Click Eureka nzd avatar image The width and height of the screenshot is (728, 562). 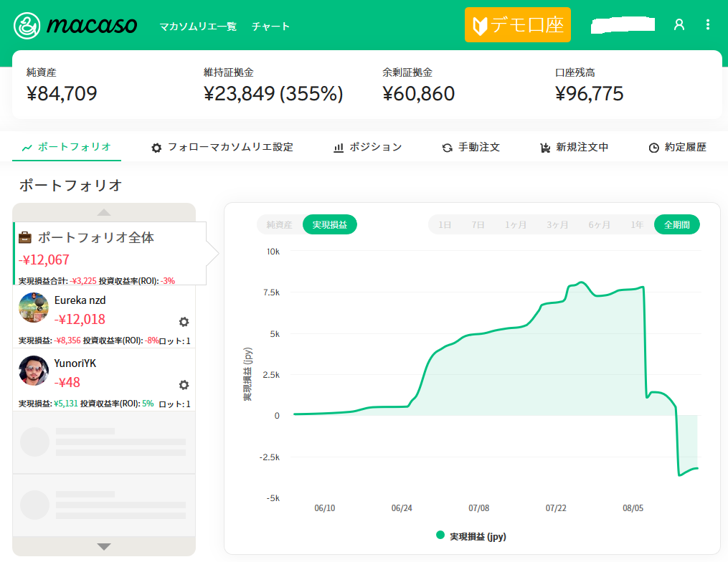tap(34, 308)
